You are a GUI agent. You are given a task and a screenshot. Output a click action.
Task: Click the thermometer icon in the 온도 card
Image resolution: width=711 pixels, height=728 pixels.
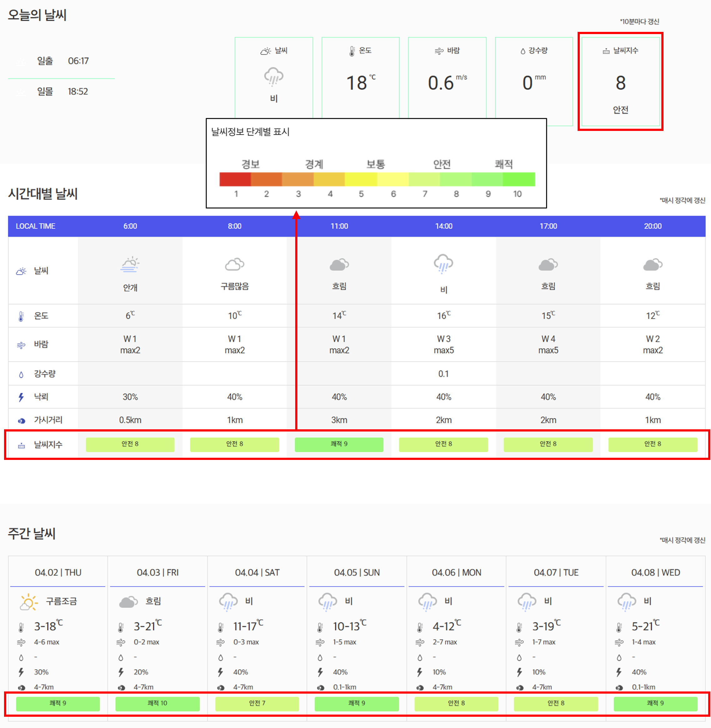tap(352, 51)
